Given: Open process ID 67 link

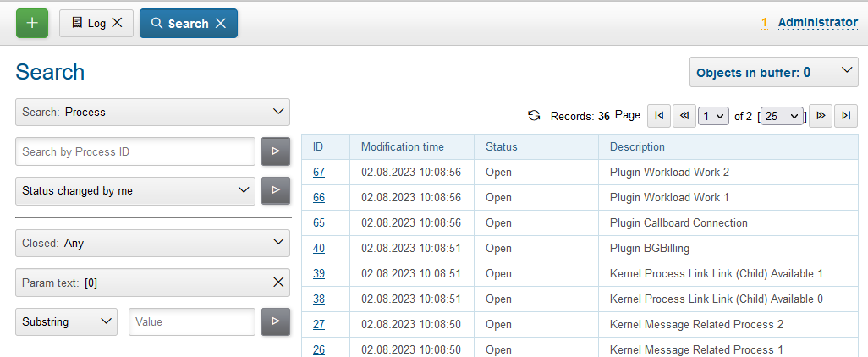Looking at the screenshot, I should click(319, 172).
